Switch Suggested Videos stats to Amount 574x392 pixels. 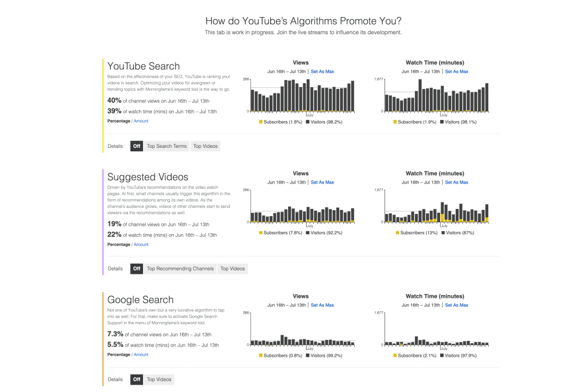(141, 245)
